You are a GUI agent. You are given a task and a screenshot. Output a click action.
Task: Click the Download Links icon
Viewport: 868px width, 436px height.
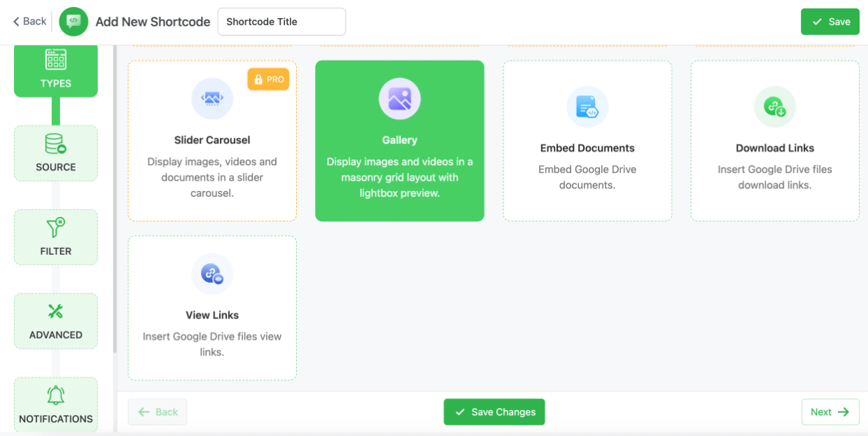pos(775,106)
